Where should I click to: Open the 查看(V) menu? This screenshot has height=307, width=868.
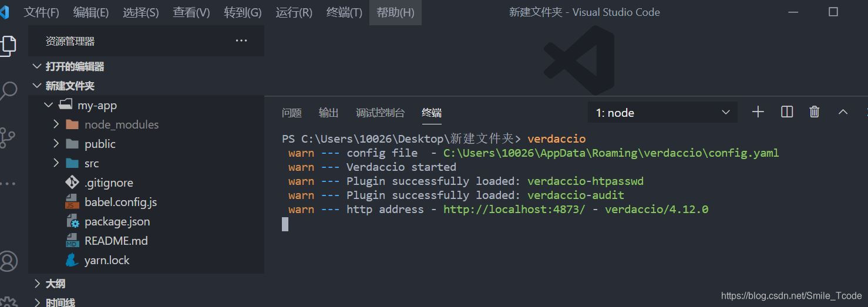(191, 12)
